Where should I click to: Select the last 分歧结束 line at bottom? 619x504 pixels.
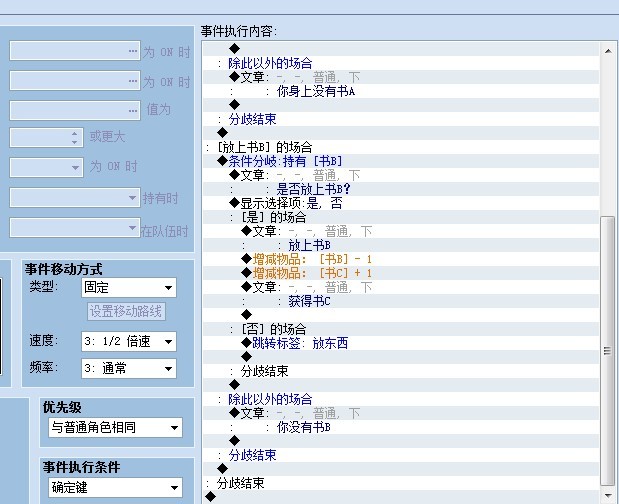click(401, 483)
